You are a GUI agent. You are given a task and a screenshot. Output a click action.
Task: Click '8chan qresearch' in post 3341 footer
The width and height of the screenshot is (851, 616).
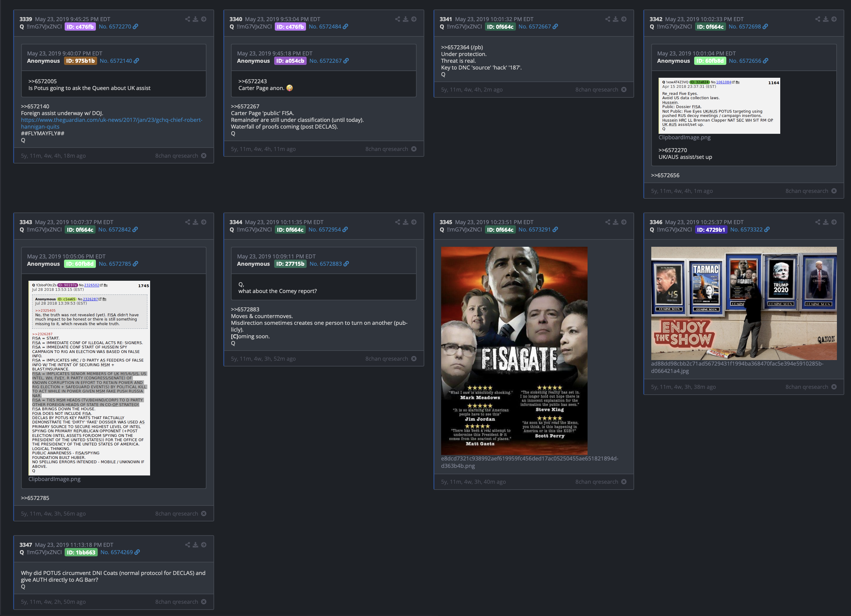pyautogui.click(x=597, y=90)
